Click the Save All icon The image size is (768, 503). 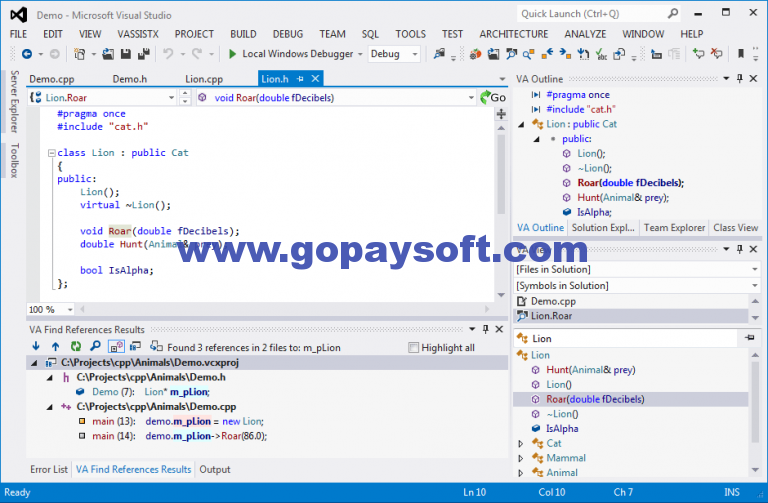(144, 54)
